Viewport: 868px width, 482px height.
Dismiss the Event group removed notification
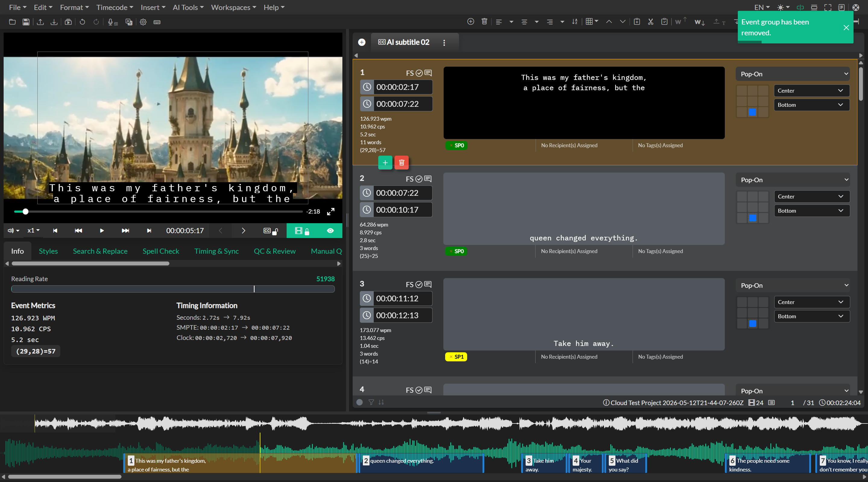coord(846,28)
